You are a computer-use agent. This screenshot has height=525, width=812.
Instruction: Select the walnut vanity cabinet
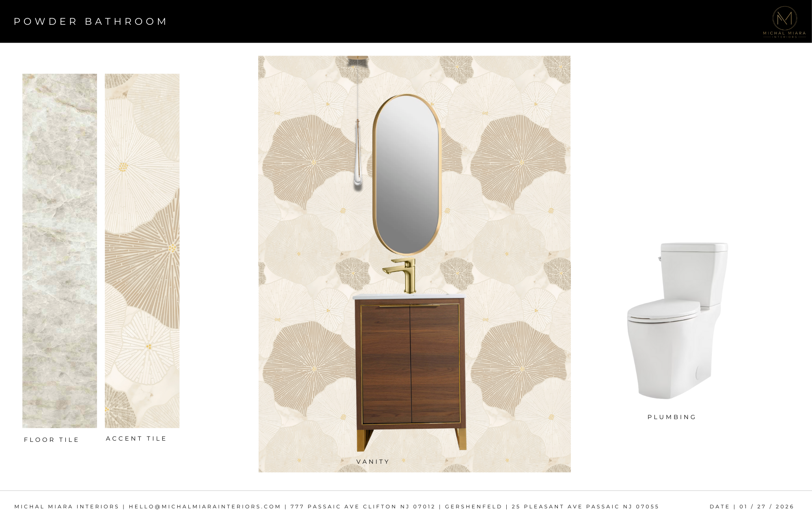[410, 371]
